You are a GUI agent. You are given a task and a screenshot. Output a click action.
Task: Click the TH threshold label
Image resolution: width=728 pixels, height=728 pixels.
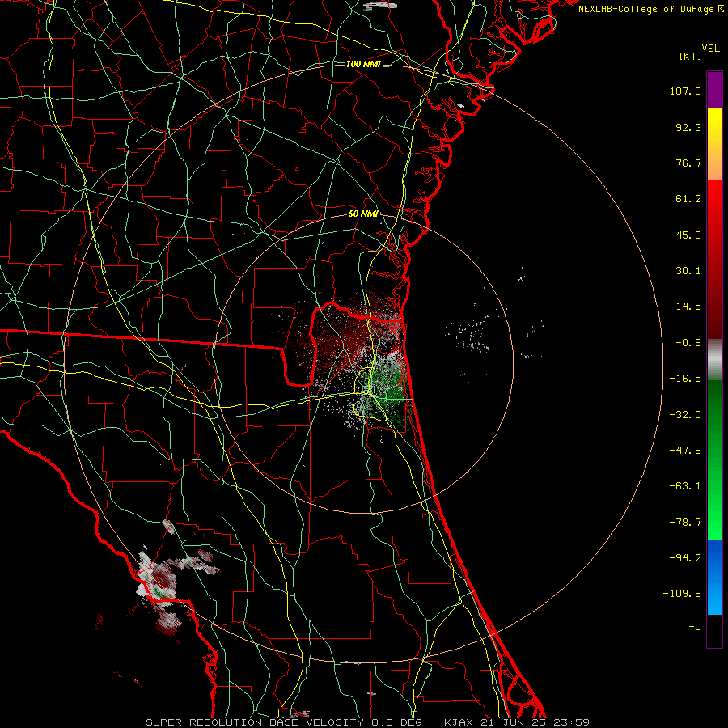[695, 630]
